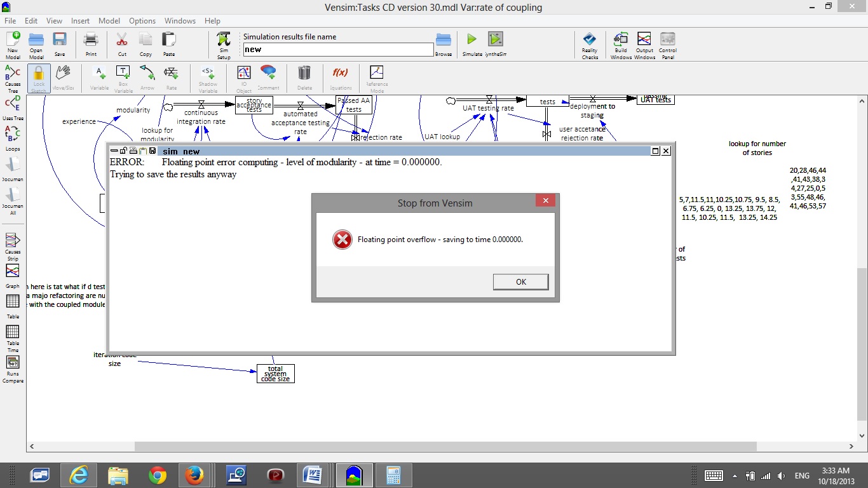Open the Model menu

tap(109, 21)
